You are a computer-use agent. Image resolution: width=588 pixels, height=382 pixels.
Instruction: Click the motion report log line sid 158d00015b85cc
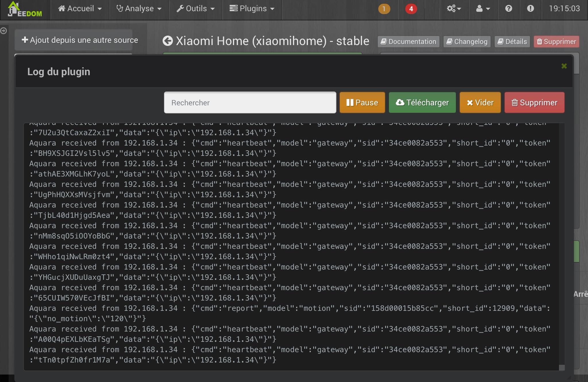coord(290,308)
